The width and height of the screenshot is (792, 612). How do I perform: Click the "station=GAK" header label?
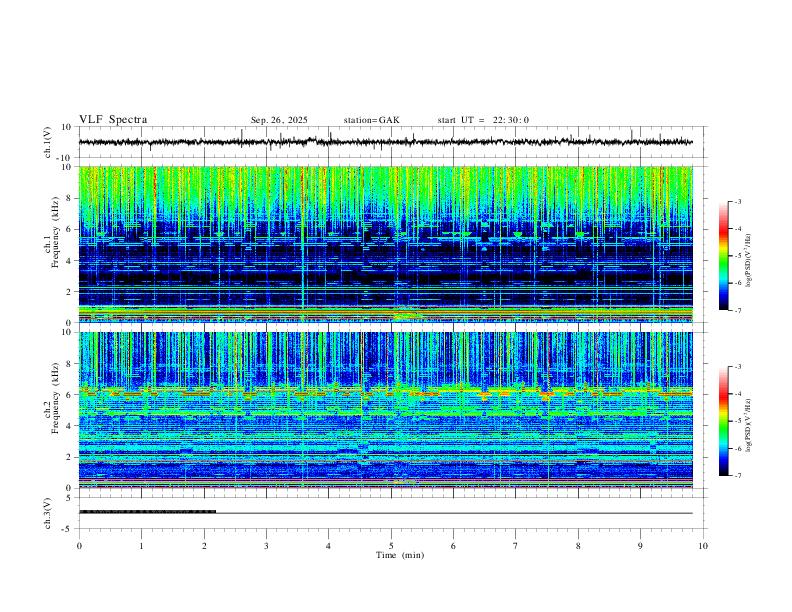click(371, 120)
